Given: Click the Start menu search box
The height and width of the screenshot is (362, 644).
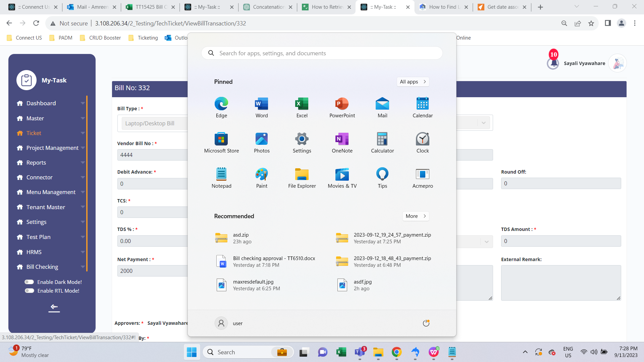Looking at the screenshot, I should [322, 53].
